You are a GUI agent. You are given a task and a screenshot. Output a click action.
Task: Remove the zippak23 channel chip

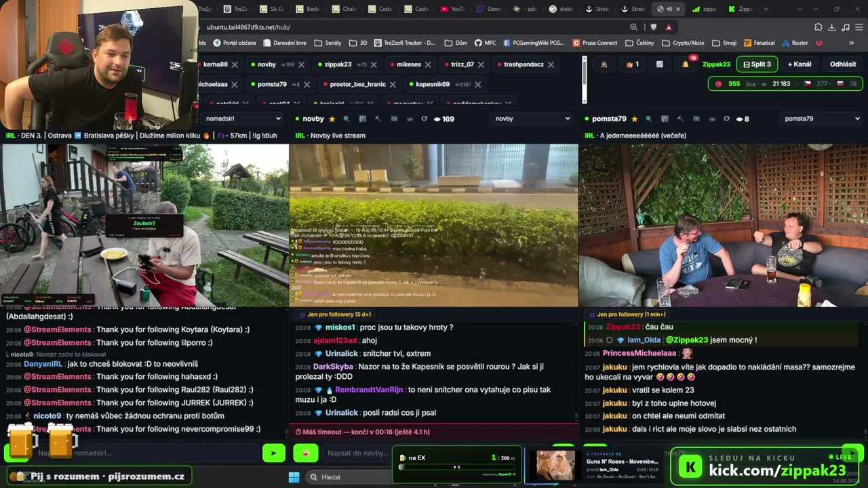[374, 64]
